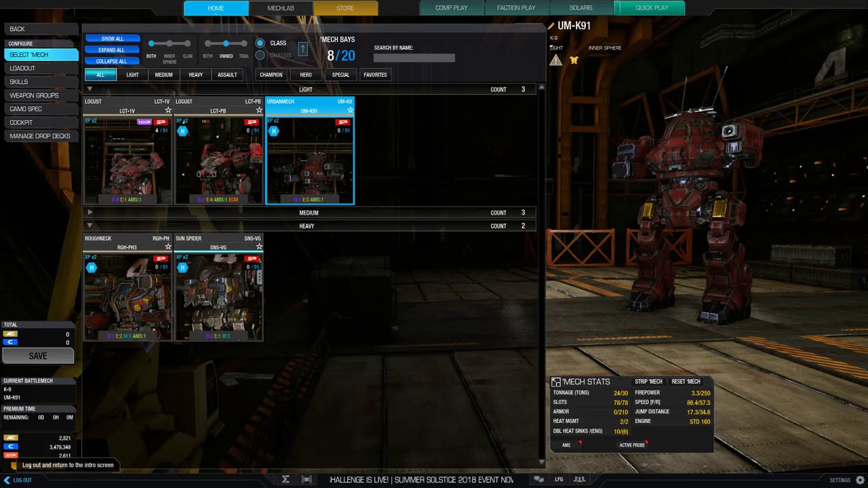Click the purple badge on LCT-1V card

(144, 122)
